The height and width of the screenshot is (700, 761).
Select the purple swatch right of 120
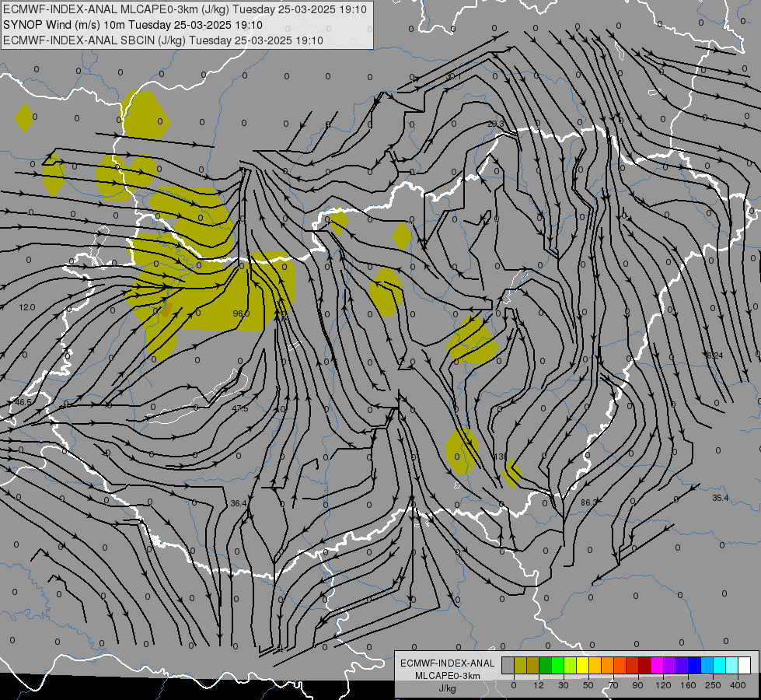[670, 666]
